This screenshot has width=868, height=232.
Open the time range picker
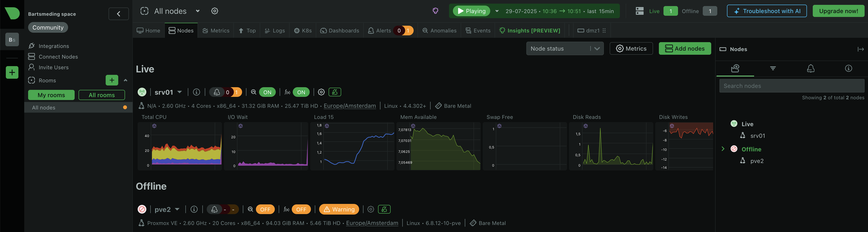(x=559, y=11)
